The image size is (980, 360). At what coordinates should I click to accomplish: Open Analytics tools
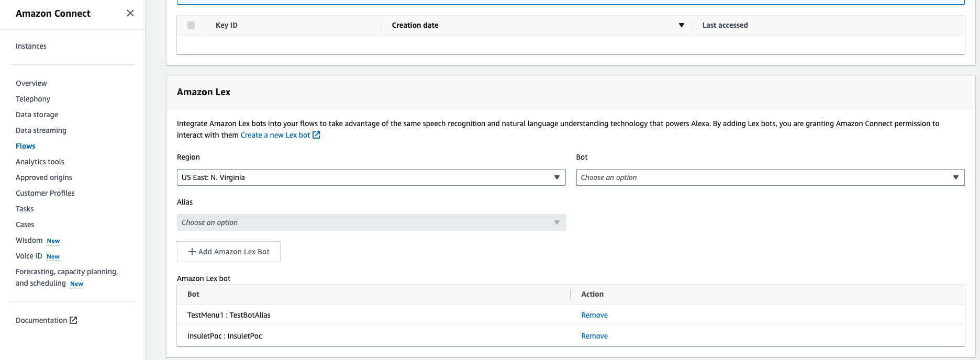pyautogui.click(x=40, y=162)
